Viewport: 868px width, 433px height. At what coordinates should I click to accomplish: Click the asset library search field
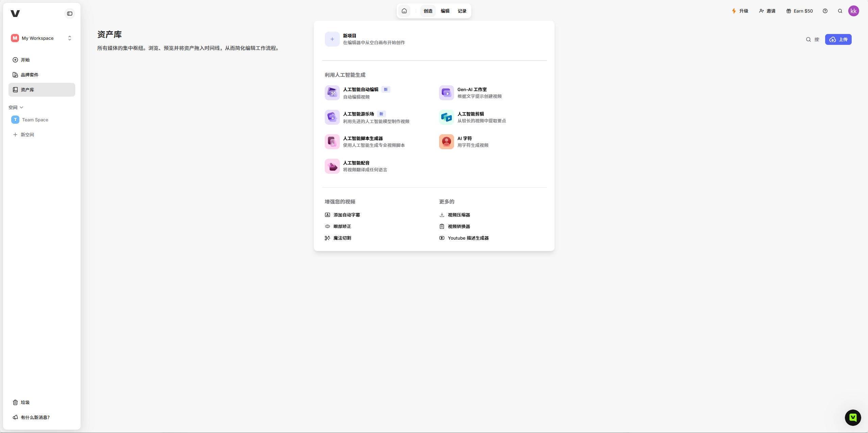813,39
